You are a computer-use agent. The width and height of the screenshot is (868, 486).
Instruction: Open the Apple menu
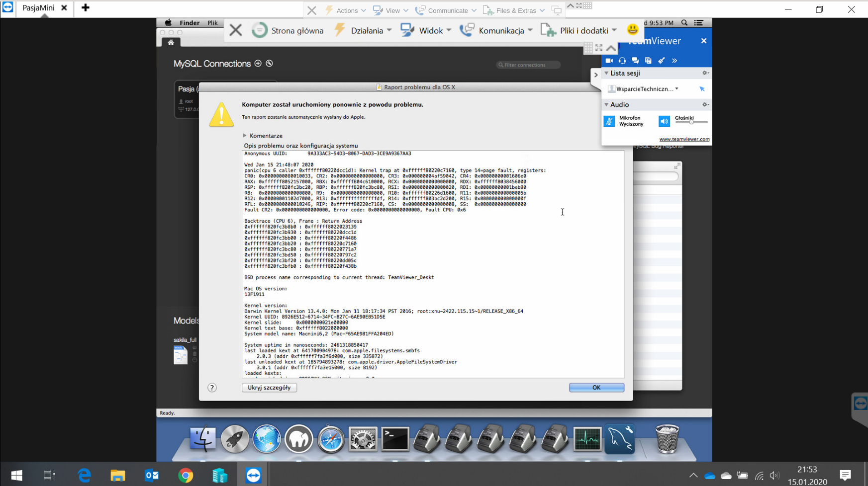[x=168, y=23]
